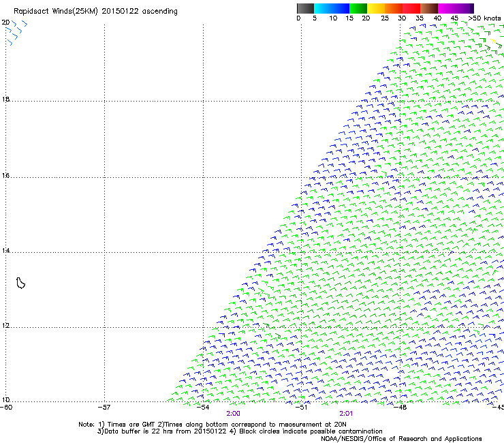This screenshot has width=504, height=443.
Task: Click the longitude axis label "-54"
Action: 203,408
